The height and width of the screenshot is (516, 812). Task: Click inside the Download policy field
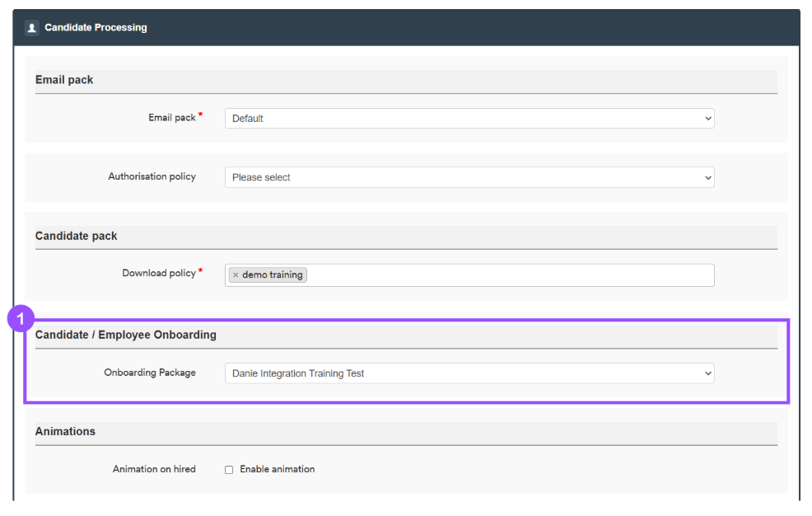pyautogui.click(x=510, y=275)
